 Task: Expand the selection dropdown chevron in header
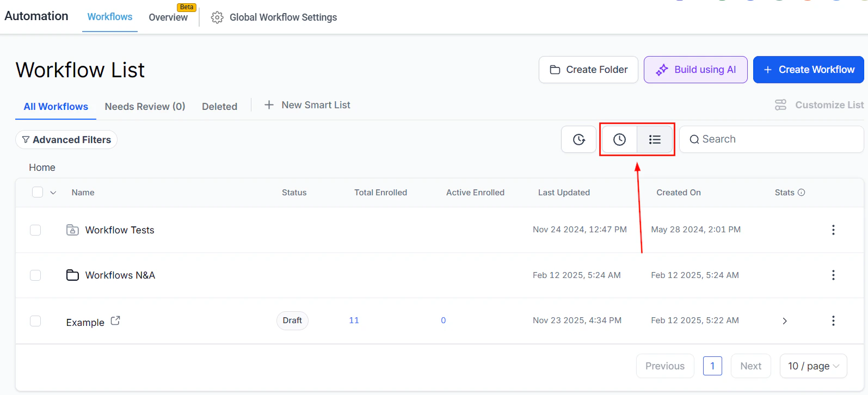tap(53, 193)
